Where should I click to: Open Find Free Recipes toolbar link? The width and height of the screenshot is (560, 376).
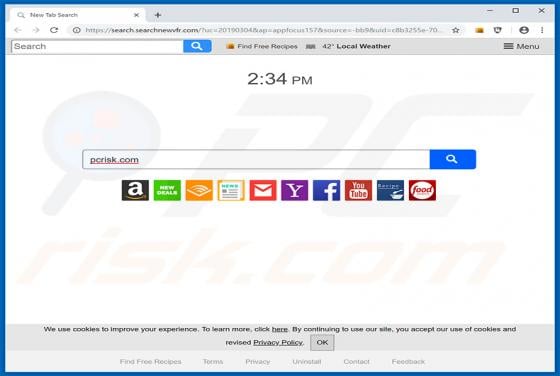[262, 46]
